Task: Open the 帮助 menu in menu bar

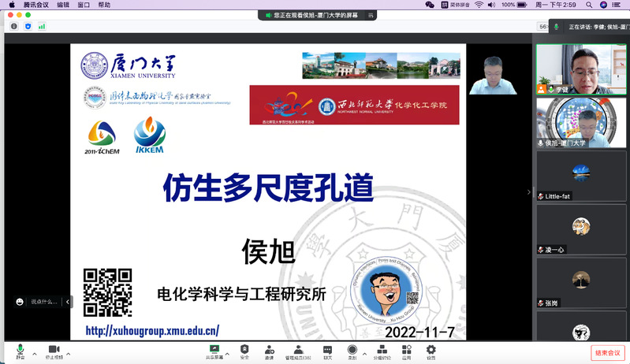Action: [x=104, y=5]
